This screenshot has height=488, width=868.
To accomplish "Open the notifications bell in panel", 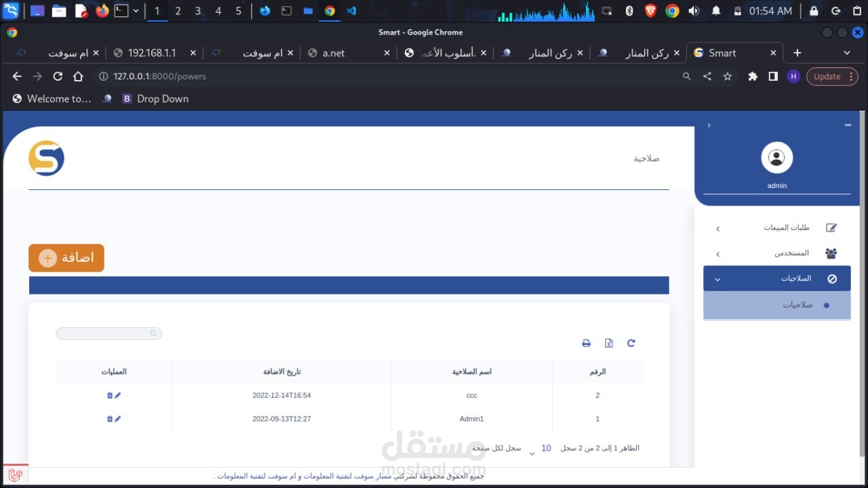I will point(716,11).
